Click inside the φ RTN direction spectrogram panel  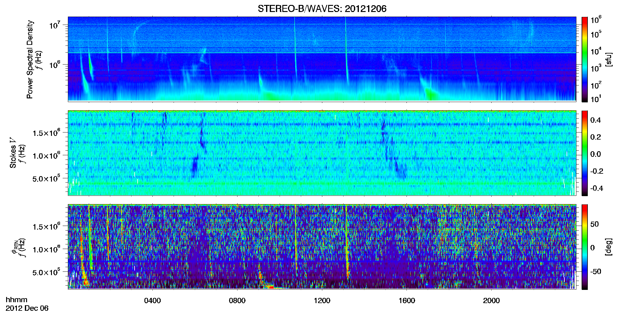(x=322, y=247)
